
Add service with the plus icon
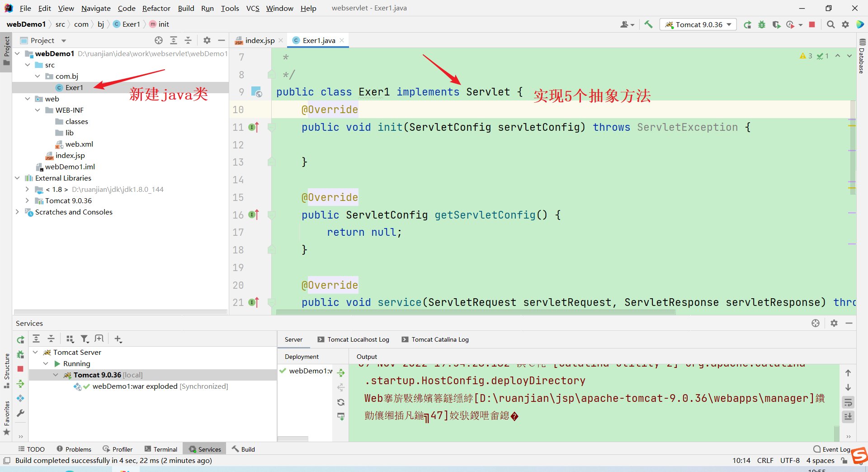coord(118,339)
